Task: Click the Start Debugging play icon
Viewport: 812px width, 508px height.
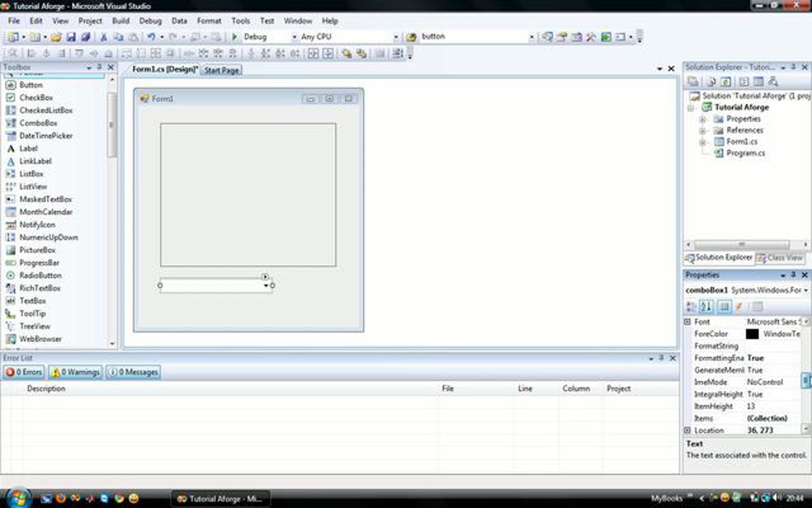Action: (234, 37)
